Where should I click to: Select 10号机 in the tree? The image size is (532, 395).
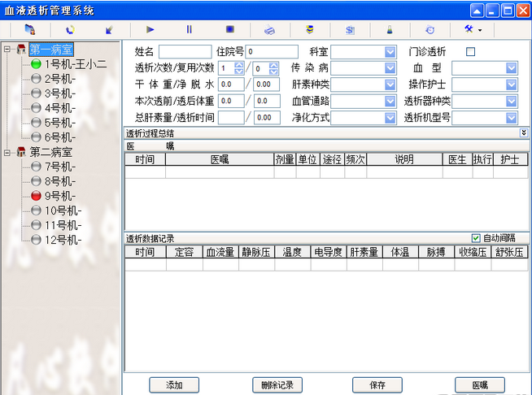pos(63,211)
